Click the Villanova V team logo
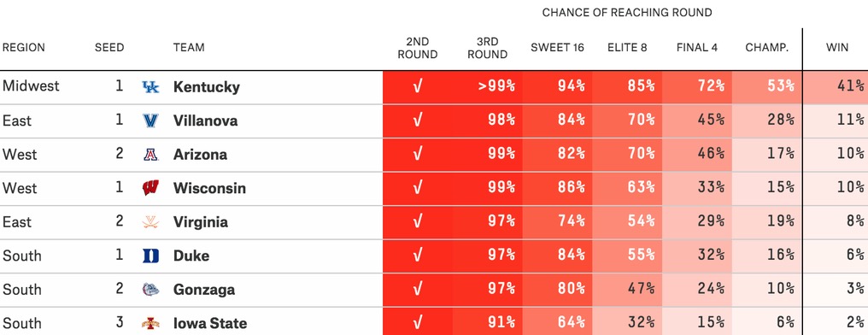The width and height of the screenshot is (868, 335). tap(150, 120)
